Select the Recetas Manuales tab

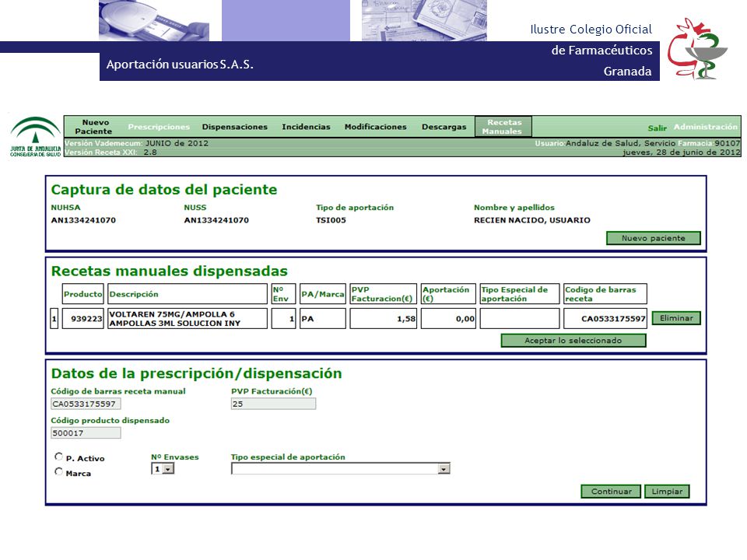pyautogui.click(x=503, y=127)
